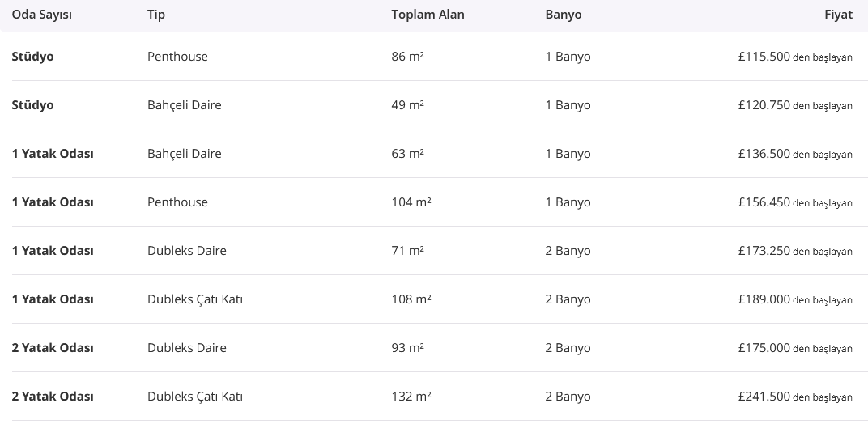Click the 86 m² area cell

pos(408,57)
